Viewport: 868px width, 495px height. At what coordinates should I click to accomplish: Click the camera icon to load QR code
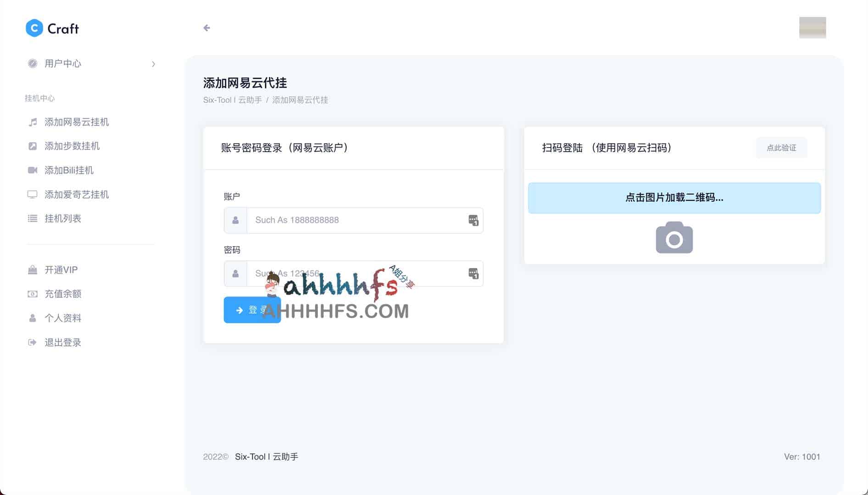674,237
